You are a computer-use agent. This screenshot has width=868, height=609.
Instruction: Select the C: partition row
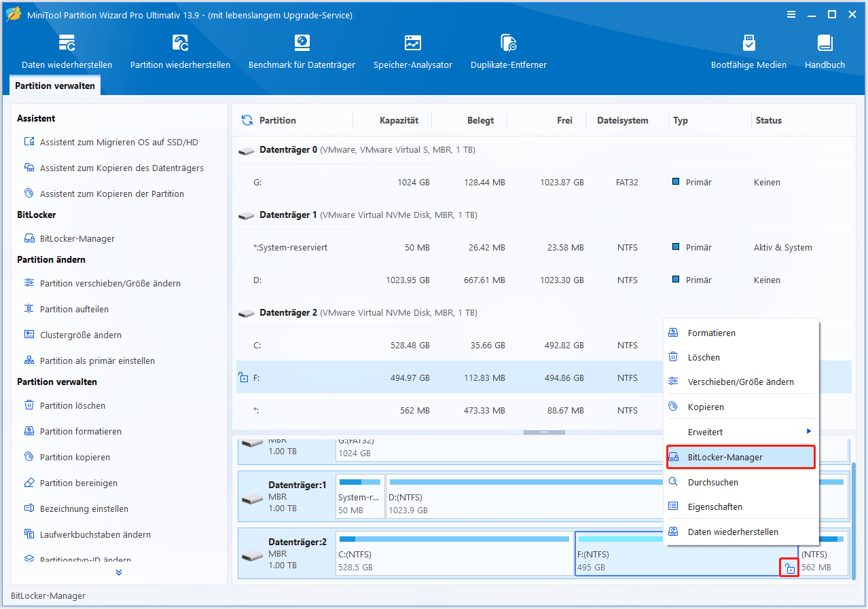point(450,345)
